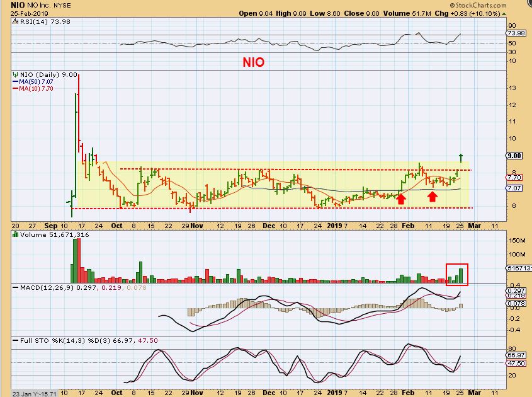Click the 'Volume 51.7M' header value
The image size is (532, 397).
click(407, 14)
